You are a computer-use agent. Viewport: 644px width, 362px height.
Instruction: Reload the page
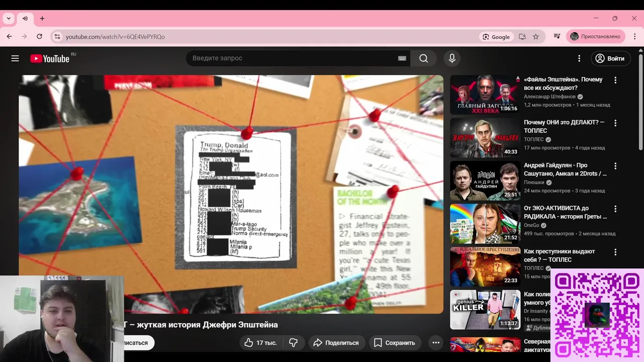point(39,37)
